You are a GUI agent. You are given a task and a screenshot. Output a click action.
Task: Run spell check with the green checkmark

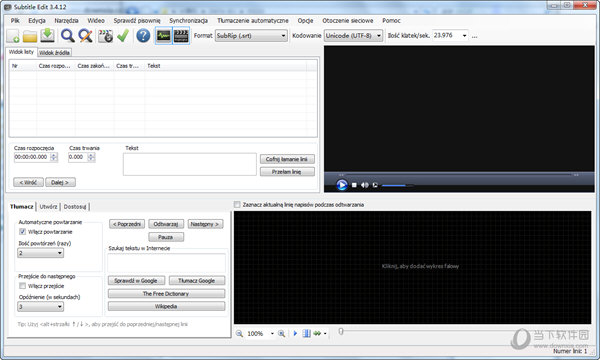click(x=123, y=36)
